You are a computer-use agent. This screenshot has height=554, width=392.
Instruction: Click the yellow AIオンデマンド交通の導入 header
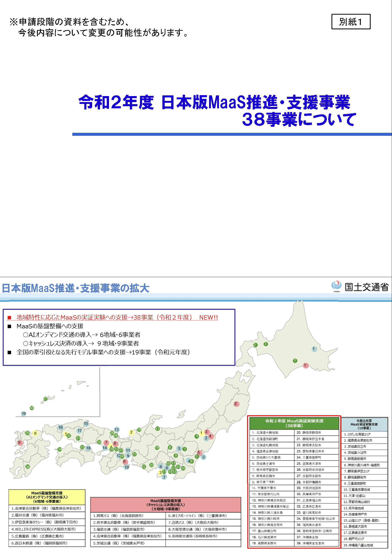(x=47, y=497)
